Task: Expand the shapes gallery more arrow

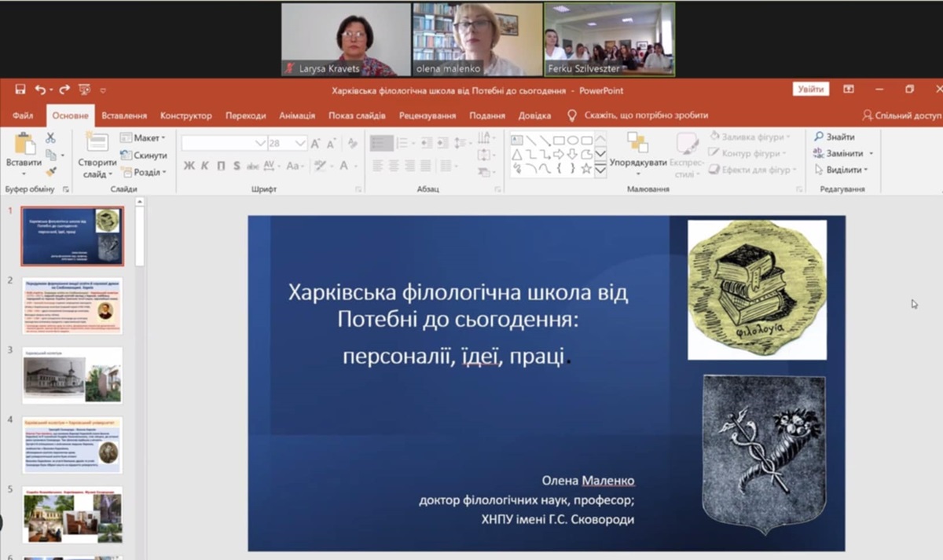Action: (600, 169)
